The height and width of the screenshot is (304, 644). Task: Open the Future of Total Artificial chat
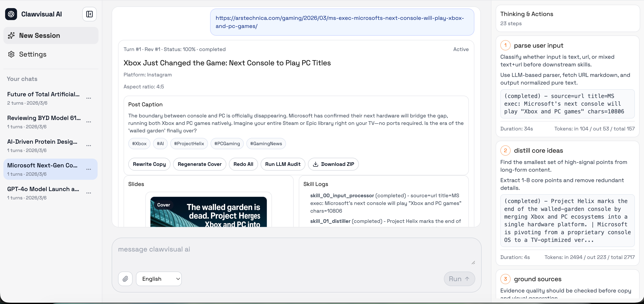43,98
